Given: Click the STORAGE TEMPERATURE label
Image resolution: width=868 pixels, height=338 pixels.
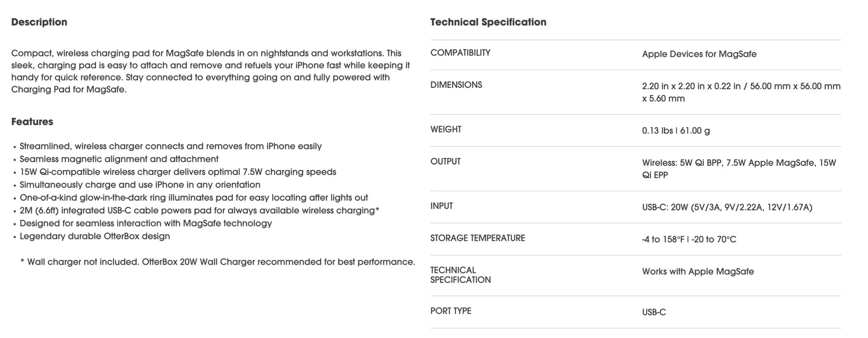Looking at the screenshot, I should point(477,238).
